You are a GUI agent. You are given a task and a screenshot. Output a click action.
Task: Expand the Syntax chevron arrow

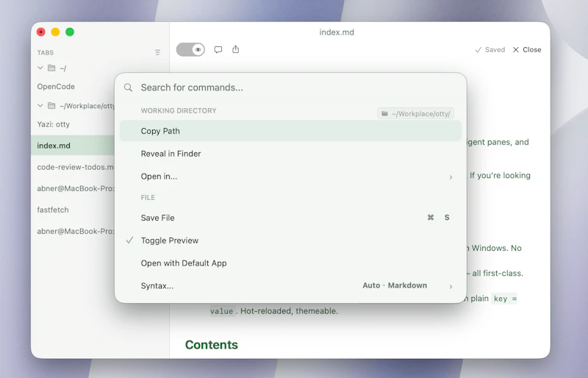pos(451,286)
